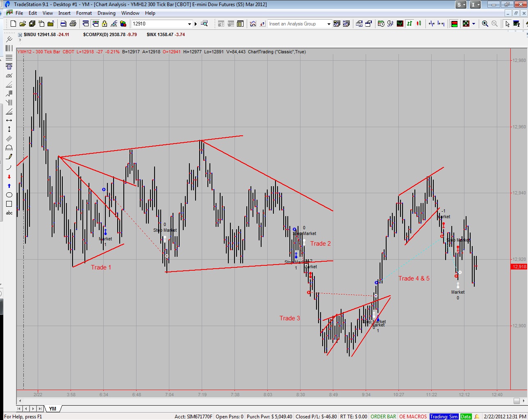
Task: Select the horizontal lines drawing tool
Action: [x=9, y=57]
